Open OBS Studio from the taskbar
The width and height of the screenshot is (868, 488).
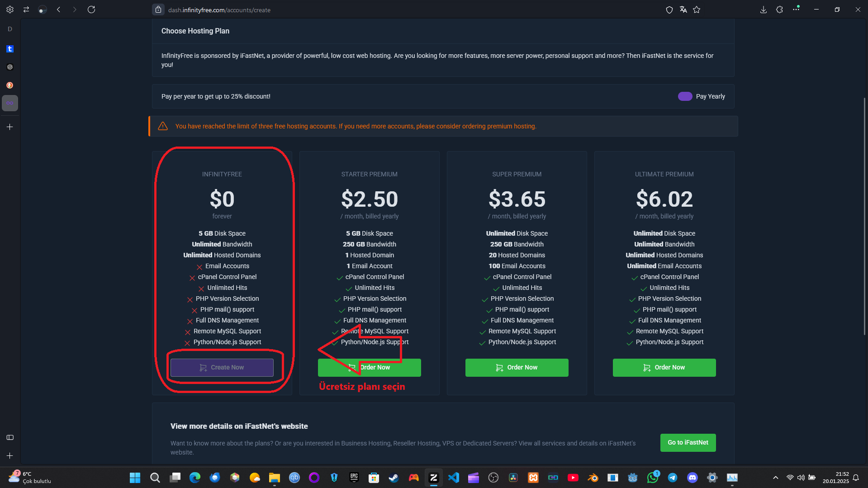[493, 478]
